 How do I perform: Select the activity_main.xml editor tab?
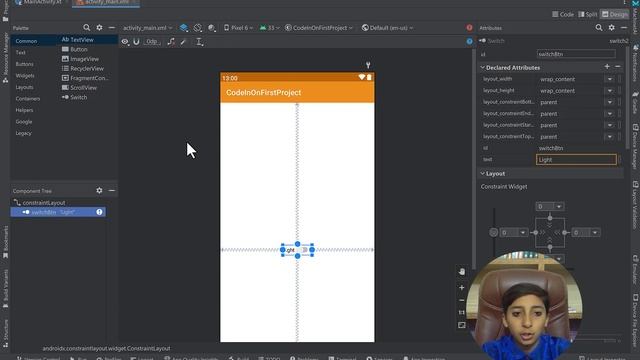(107, 2)
